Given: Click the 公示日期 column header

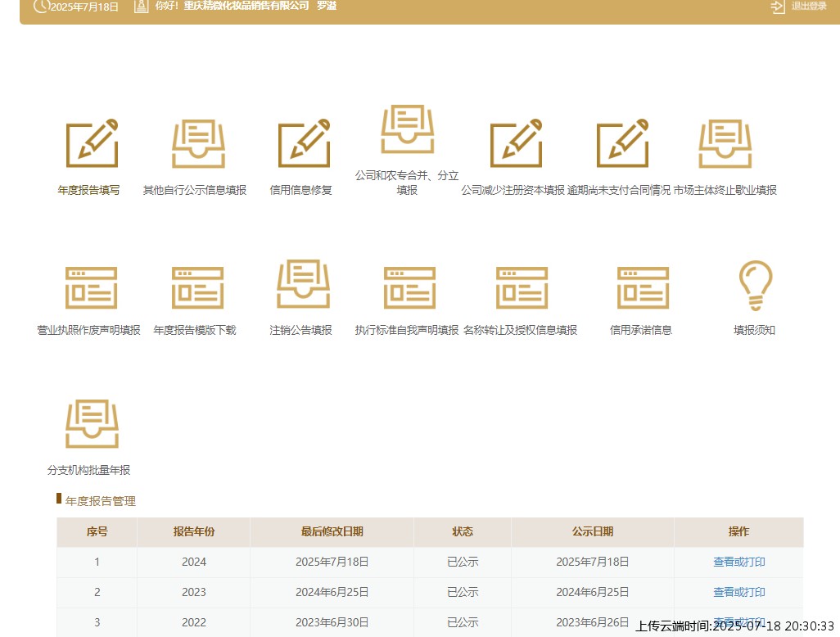Looking at the screenshot, I should pos(593,531).
